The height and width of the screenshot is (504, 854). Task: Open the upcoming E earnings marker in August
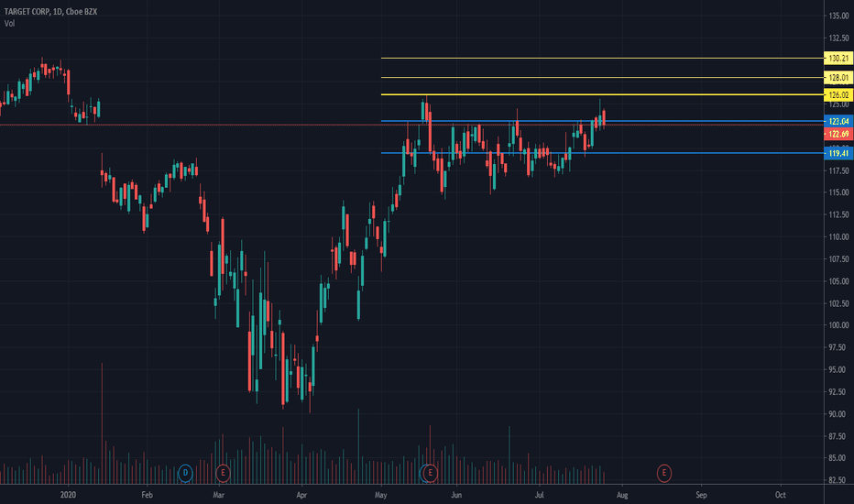664,473
